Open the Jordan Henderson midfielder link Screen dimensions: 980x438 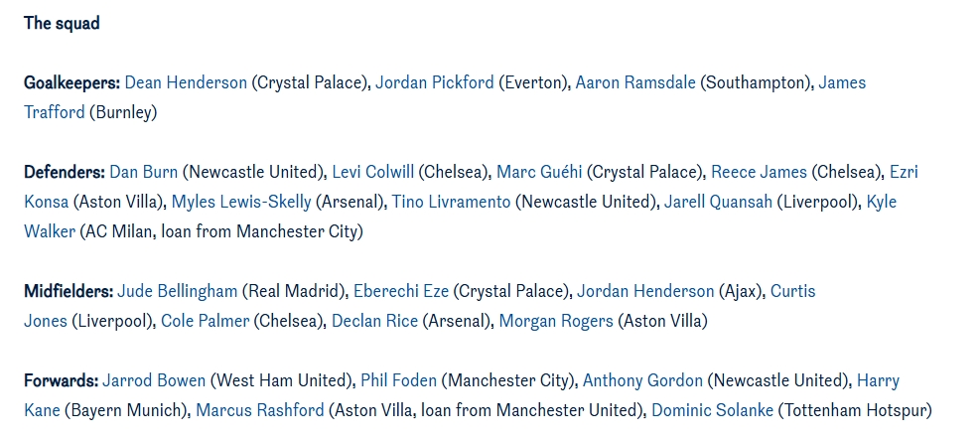pyautogui.click(x=645, y=291)
